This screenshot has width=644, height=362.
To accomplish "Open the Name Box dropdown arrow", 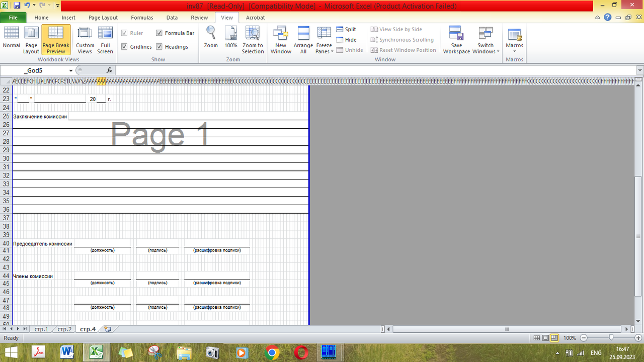I will point(71,70).
